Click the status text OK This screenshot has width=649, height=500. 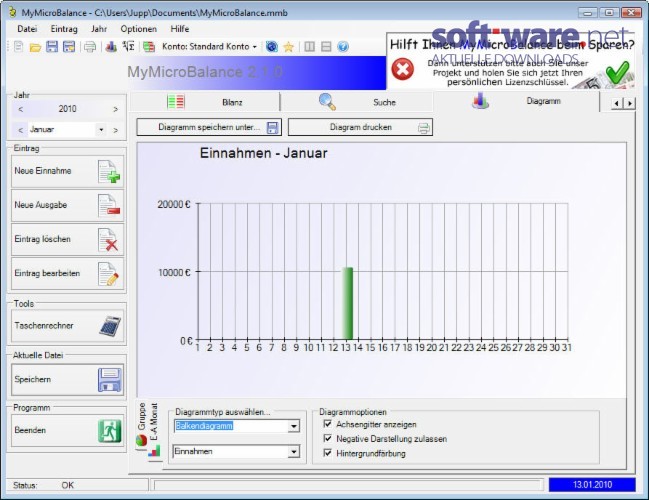point(67,485)
